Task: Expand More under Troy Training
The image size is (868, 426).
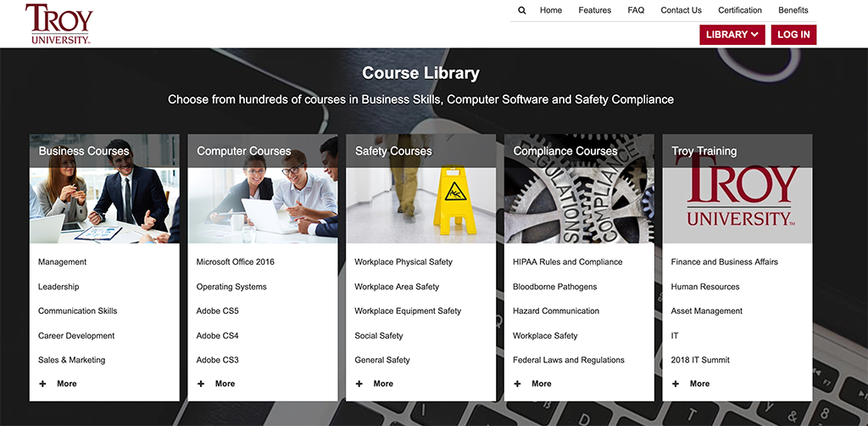Action: tap(692, 384)
